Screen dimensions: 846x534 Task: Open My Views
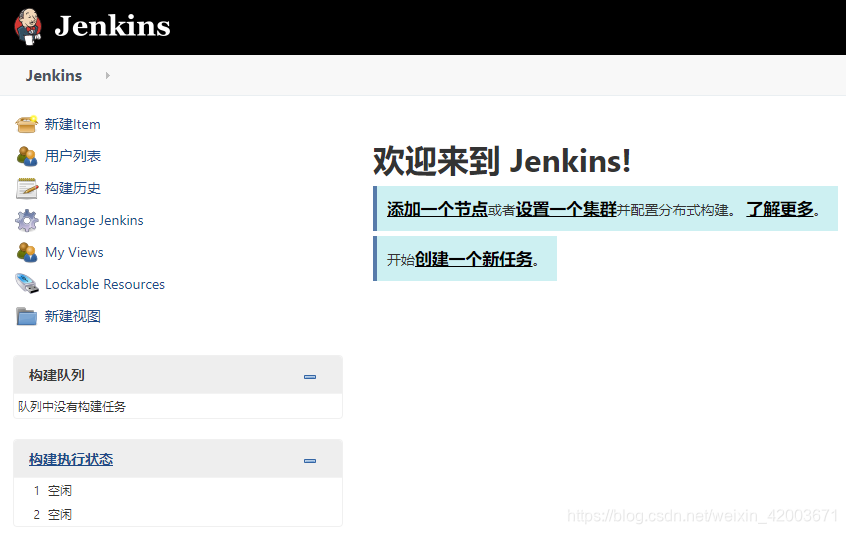tap(74, 252)
